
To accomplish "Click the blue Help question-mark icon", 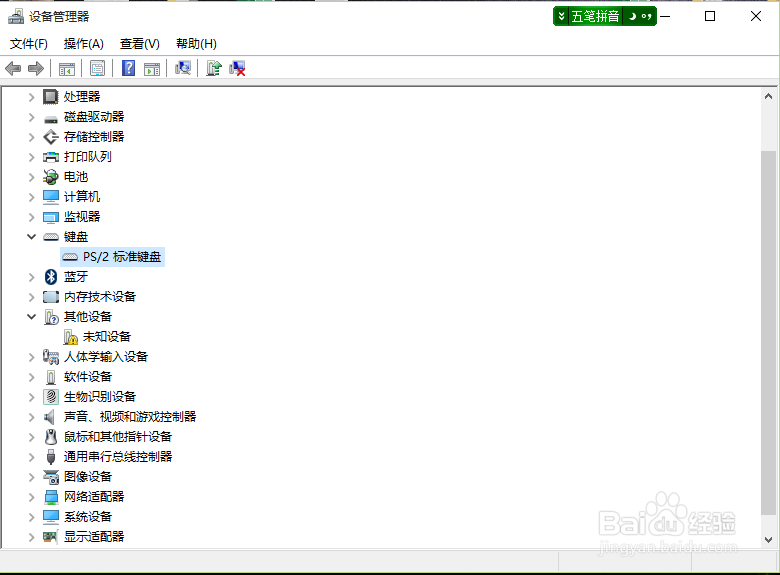I will [128, 68].
